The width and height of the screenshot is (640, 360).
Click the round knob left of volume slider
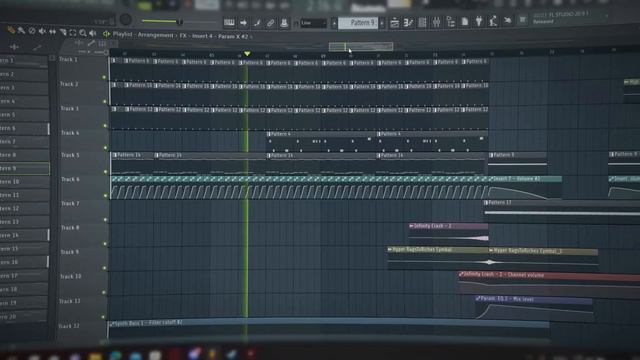126,20
